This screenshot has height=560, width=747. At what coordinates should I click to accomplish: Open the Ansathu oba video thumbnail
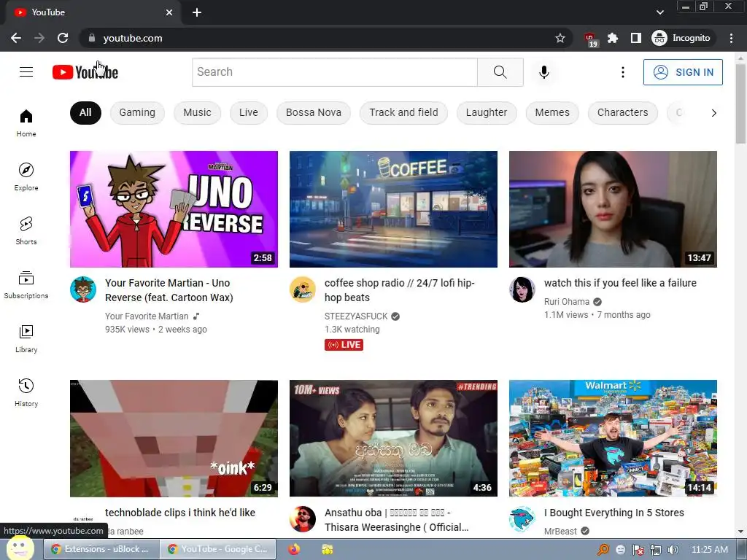(x=393, y=438)
